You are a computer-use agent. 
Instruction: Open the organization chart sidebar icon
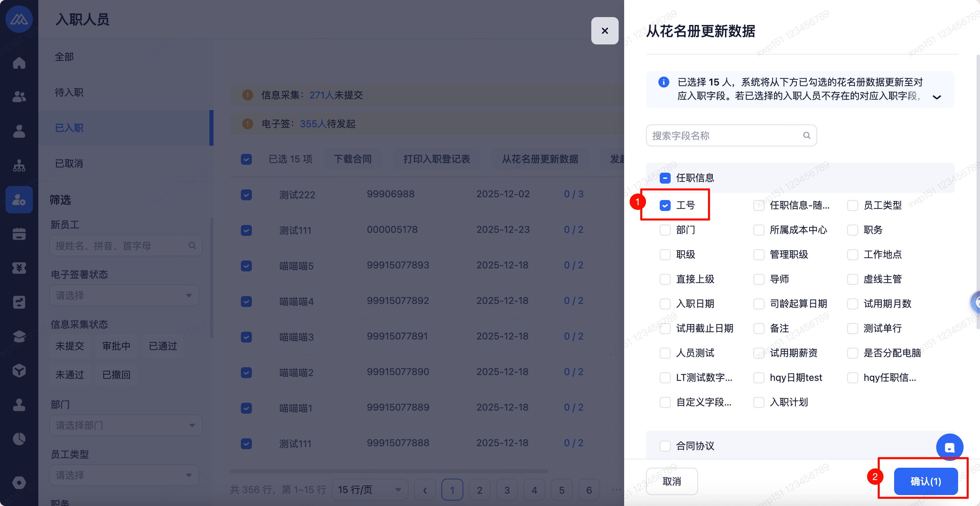pyautogui.click(x=19, y=165)
